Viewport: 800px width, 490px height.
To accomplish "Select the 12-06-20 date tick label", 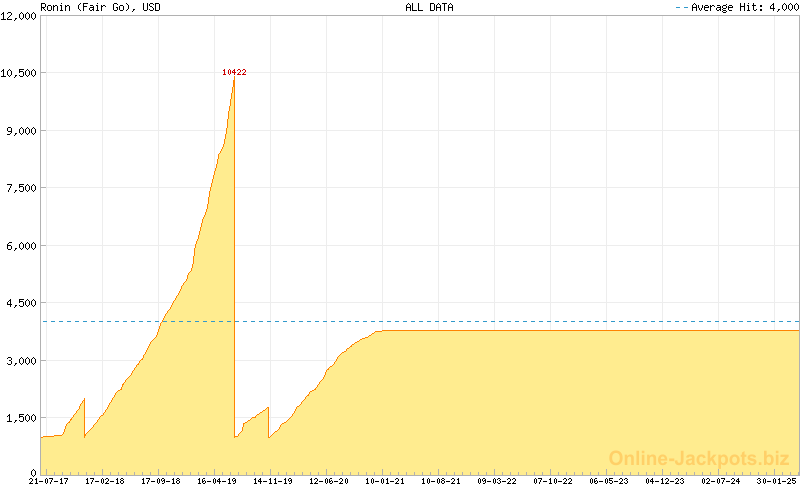I will [x=329, y=481].
